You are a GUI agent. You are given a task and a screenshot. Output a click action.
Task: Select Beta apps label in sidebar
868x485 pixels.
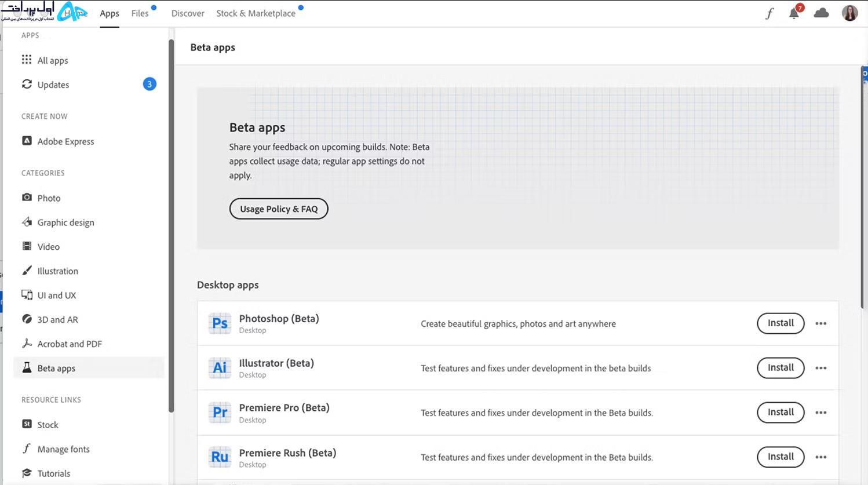pyautogui.click(x=56, y=369)
